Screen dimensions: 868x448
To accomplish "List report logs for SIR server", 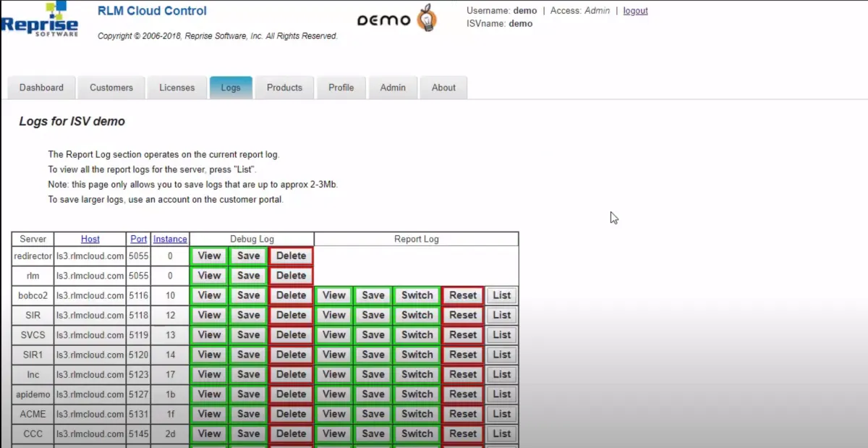I will [x=502, y=315].
